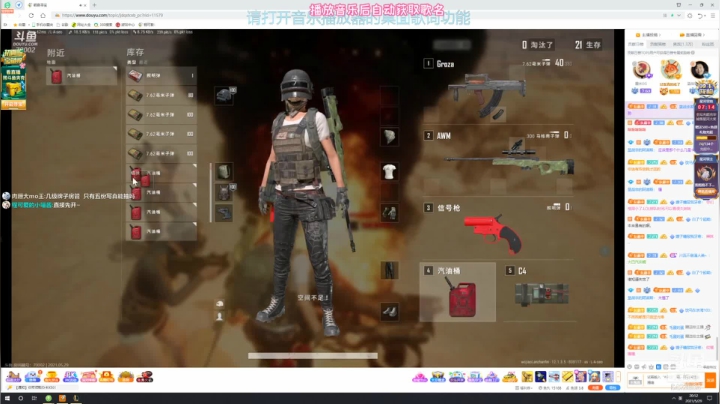Open the fourth tab in the chat panel
The height and width of the screenshot is (404, 720).
pyautogui.click(x=707, y=44)
